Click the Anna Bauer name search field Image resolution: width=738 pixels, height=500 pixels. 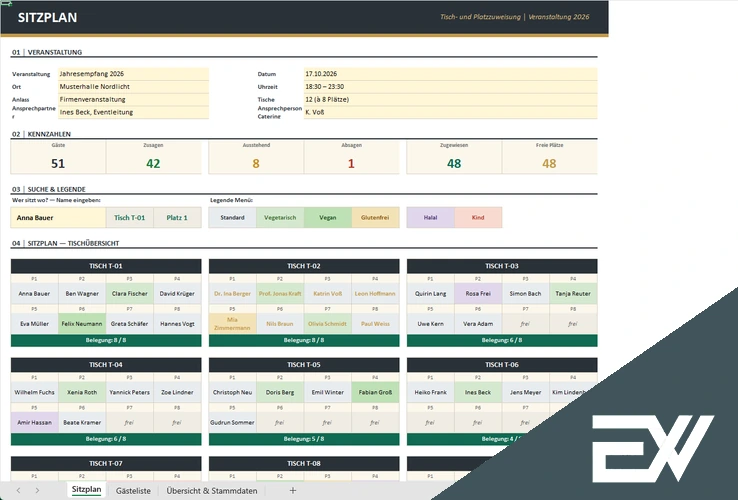click(x=58, y=218)
